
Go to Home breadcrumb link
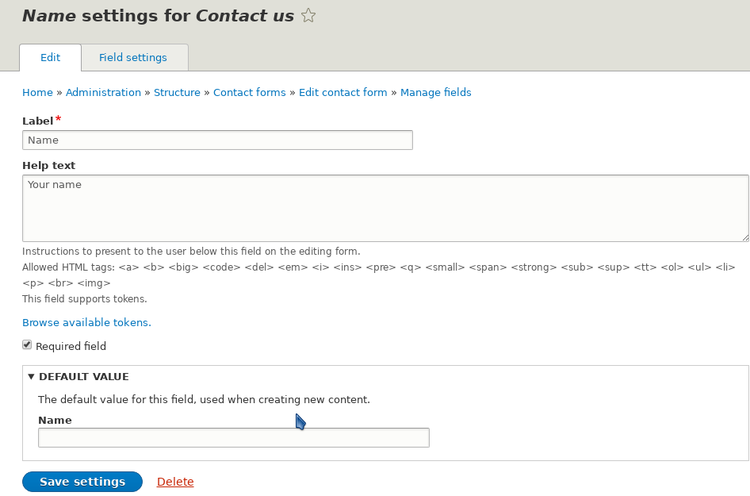(37, 92)
